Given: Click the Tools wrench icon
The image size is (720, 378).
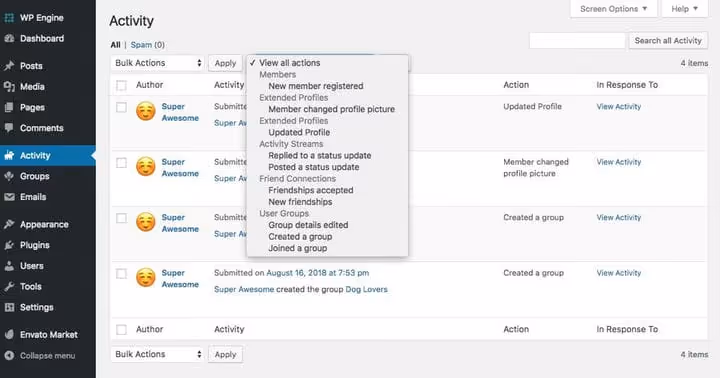Looking at the screenshot, I should [9, 286].
